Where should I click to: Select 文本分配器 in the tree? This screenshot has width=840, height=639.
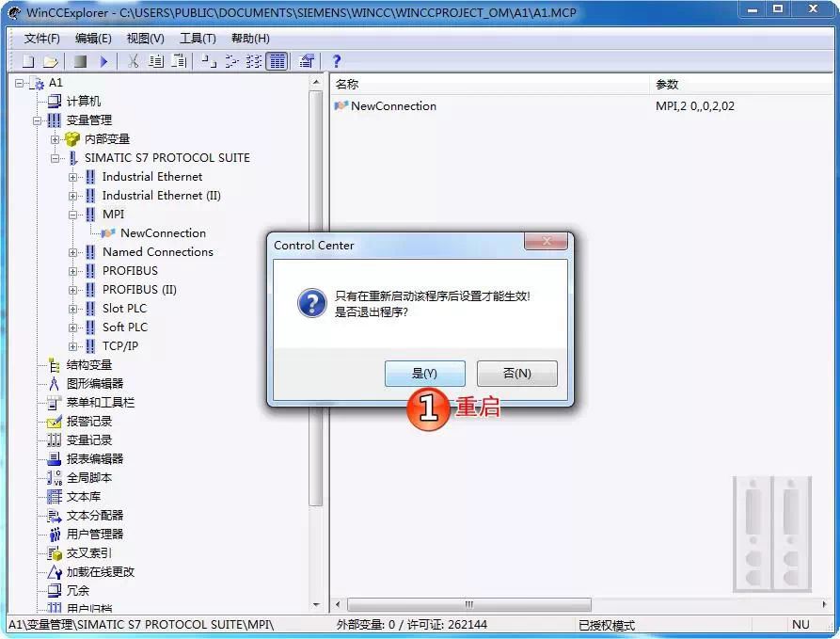tap(95, 516)
